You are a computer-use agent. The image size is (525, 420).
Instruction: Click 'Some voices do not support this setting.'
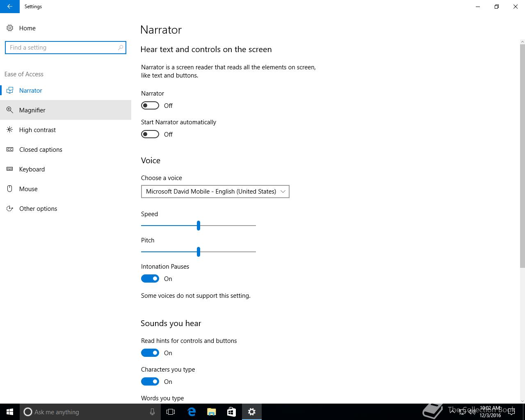[196, 296]
